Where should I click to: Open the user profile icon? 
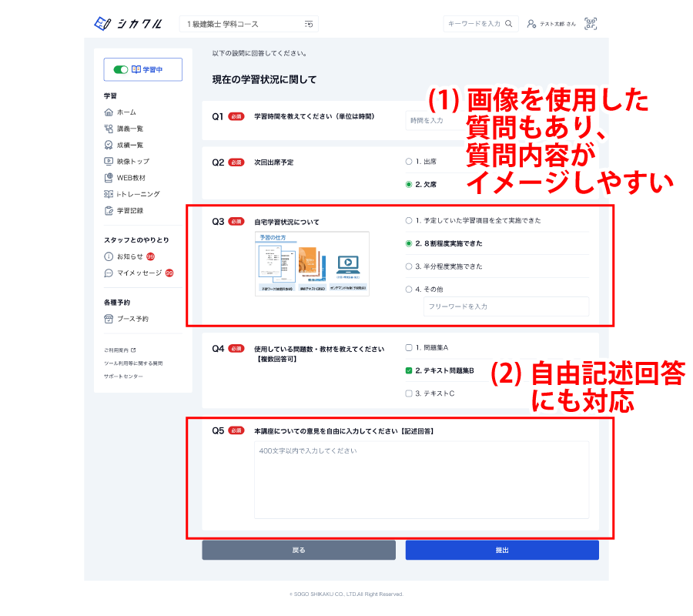tap(531, 23)
